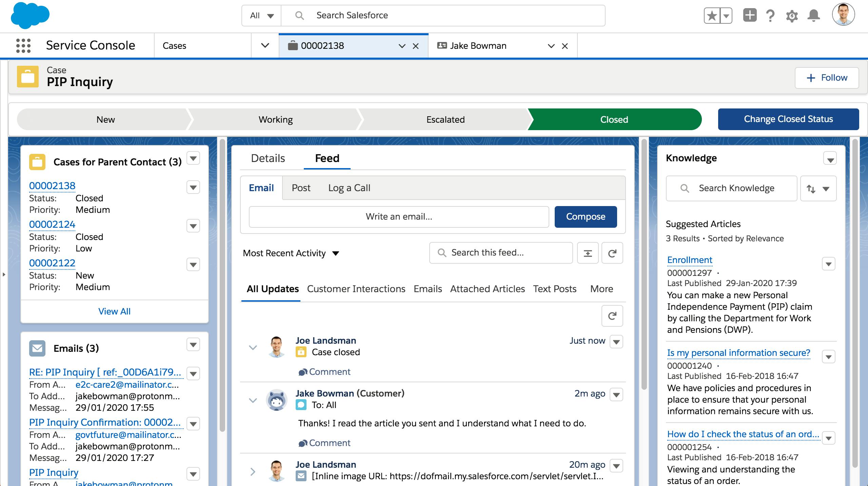Click the expand all posts icon in feed
This screenshot has height=486, width=868.
pos(588,253)
